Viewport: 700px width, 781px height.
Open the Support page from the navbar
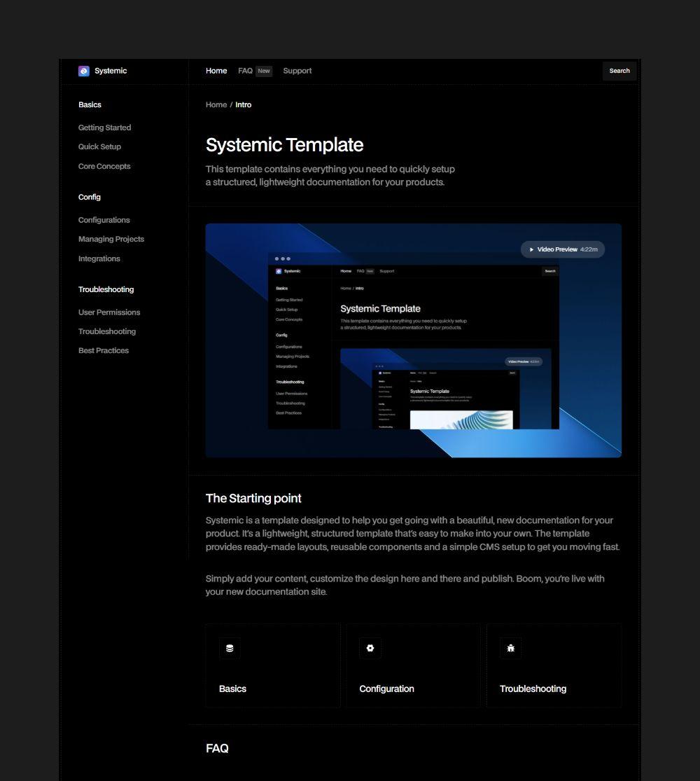click(x=297, y=71)
